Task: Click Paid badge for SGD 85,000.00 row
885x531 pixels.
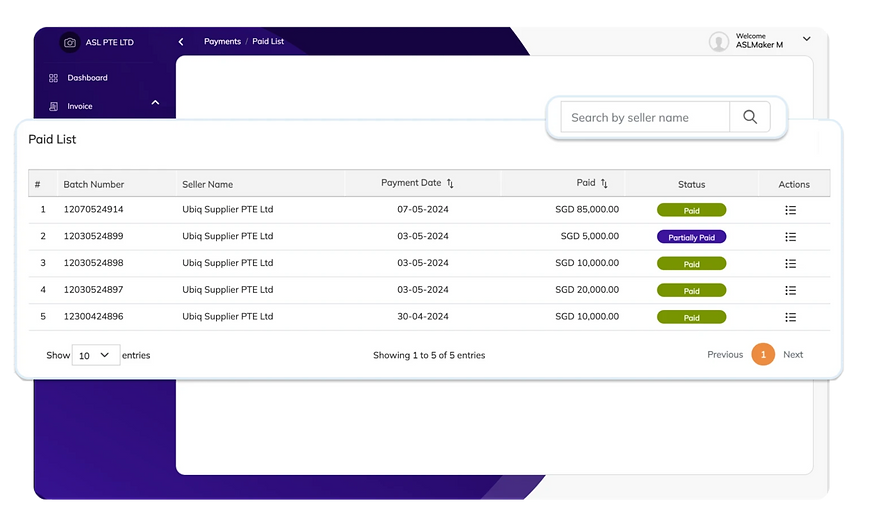Action: tap(691, 210)
